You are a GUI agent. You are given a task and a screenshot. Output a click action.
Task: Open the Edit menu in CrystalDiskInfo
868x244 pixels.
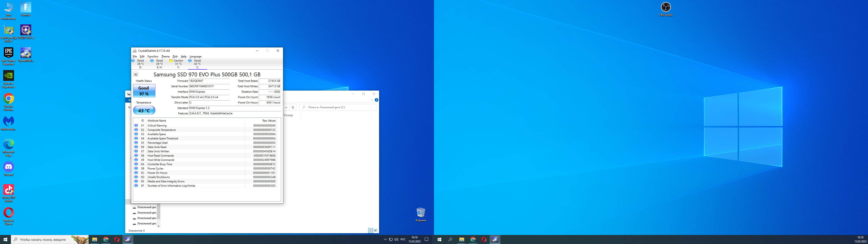point(142,56)
